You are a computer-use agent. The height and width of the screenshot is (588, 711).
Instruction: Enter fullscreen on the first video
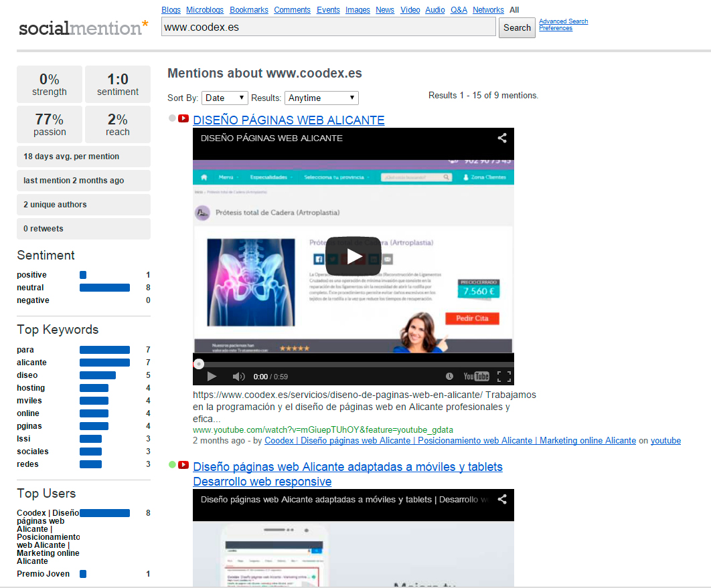pos(504,377)
